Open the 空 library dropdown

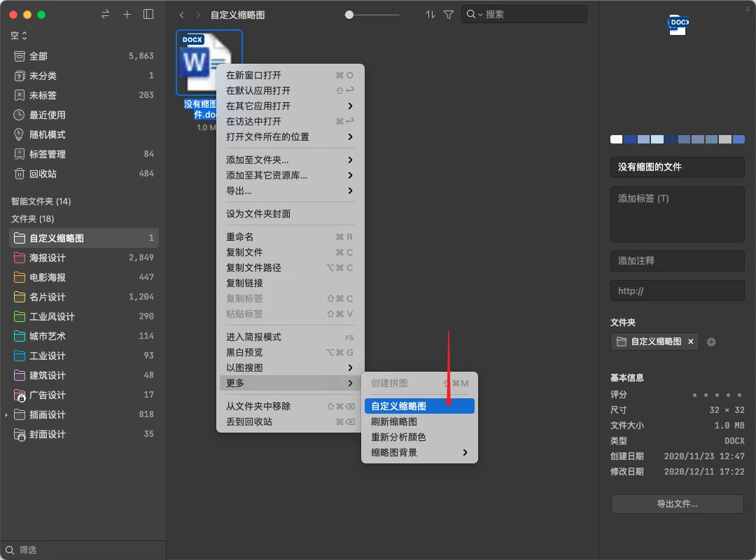[19, 36]
